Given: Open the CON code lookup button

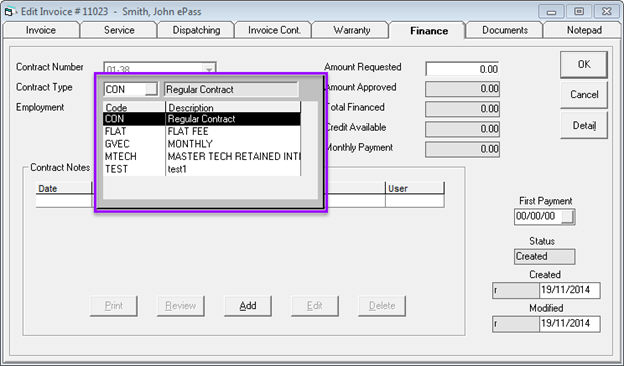Looking at the screenshot, I should pyautogui.click(x=151, y=90).
